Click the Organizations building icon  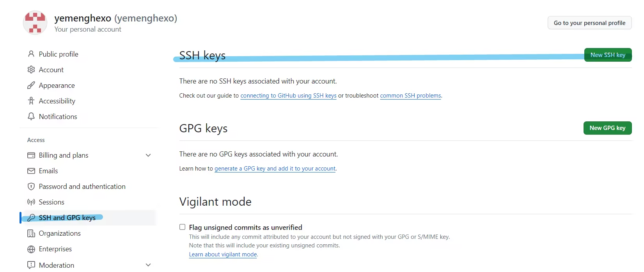(31, 233)
